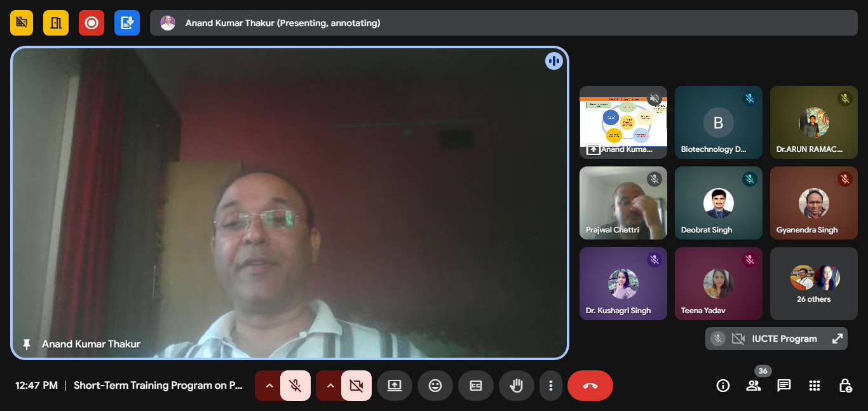Toggle closed captions
Viewport: 868px width, 411px height.
click(476, 386)
